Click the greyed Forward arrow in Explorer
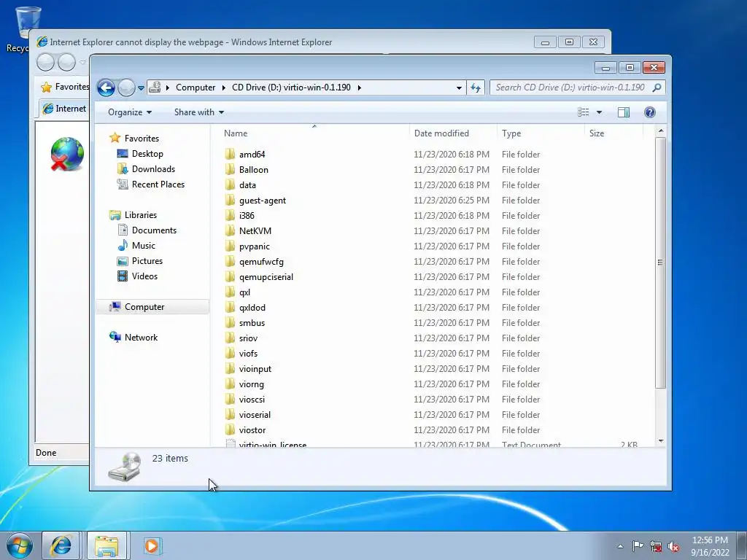 pyautogui.click(x=126, y=87)
